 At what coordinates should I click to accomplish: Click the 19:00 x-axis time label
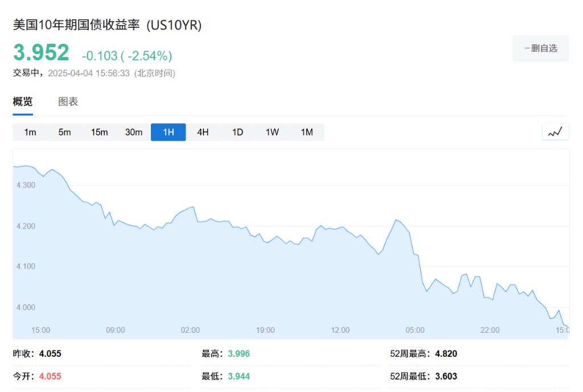265,331
